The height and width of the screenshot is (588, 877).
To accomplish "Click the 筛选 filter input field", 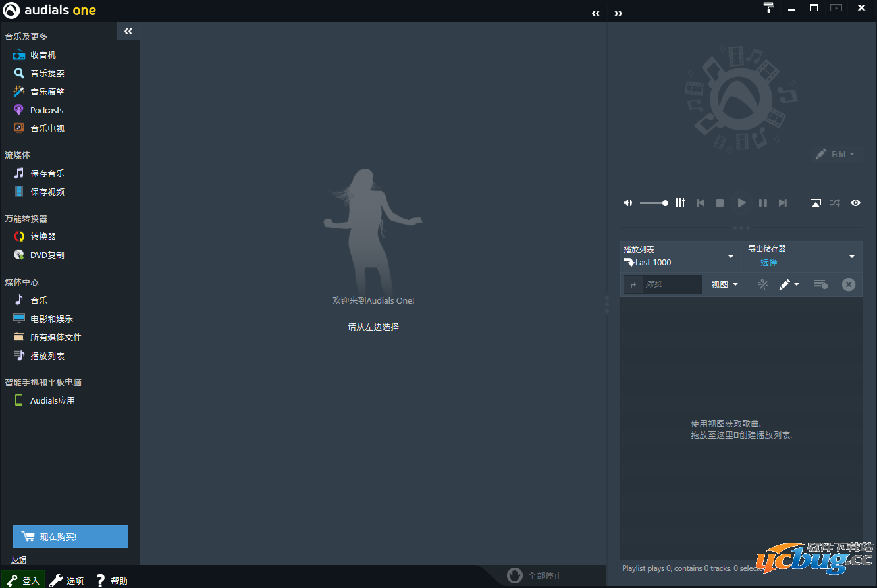I will click(x=671, y=284).
